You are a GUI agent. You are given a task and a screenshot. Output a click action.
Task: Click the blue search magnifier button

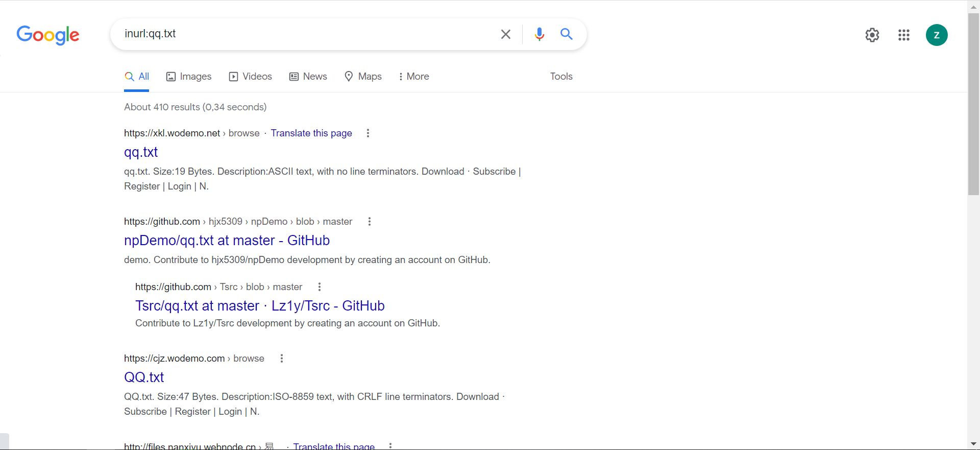click(x=566, y=34)
